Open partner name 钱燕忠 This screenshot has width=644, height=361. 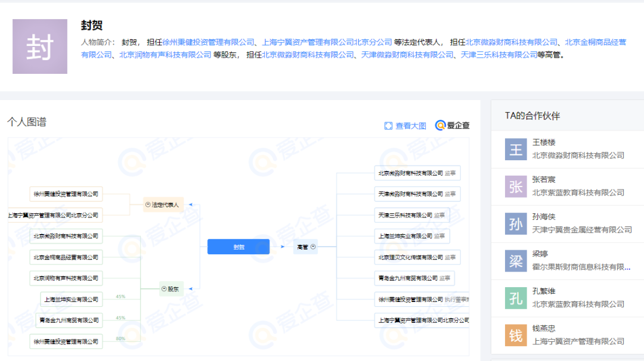544,328
